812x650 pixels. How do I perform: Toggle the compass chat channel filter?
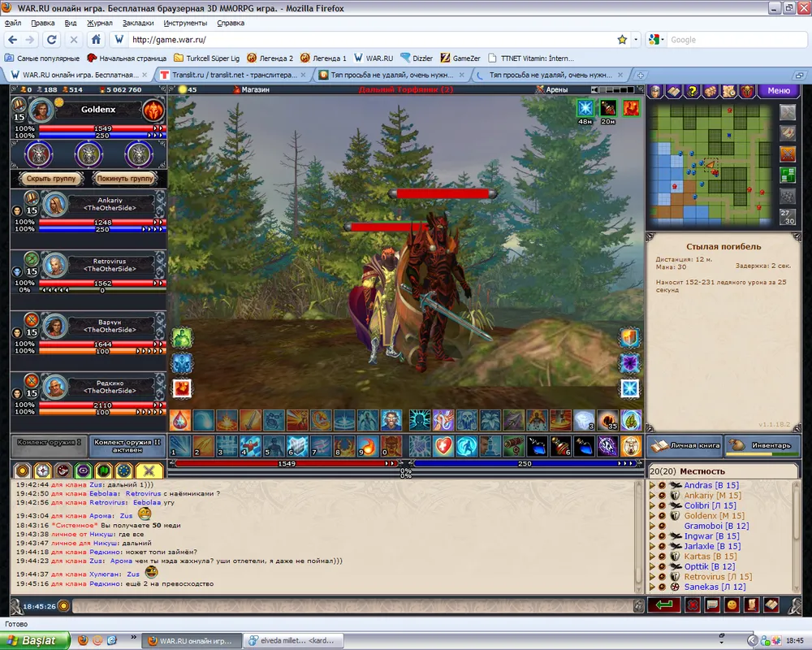click(x=42, y=470)
